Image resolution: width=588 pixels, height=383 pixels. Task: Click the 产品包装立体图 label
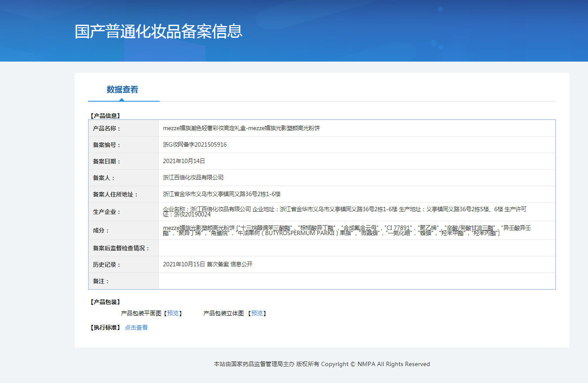point(223,313)
